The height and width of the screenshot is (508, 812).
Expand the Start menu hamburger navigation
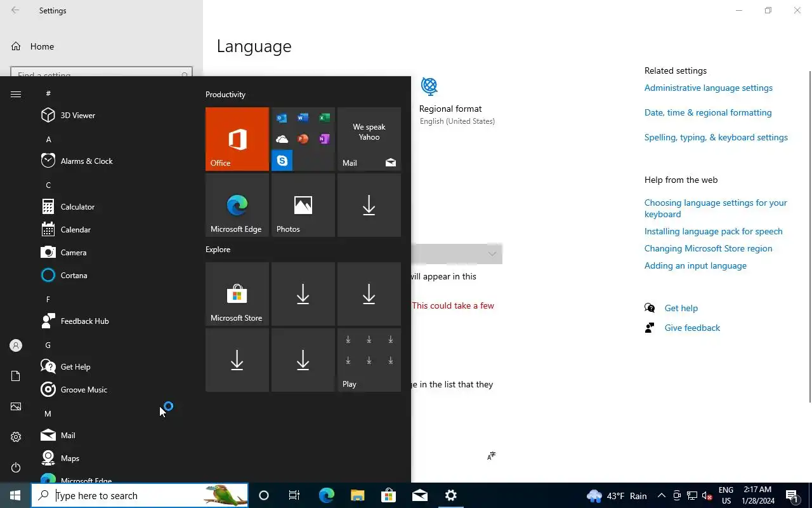[16, 94]
